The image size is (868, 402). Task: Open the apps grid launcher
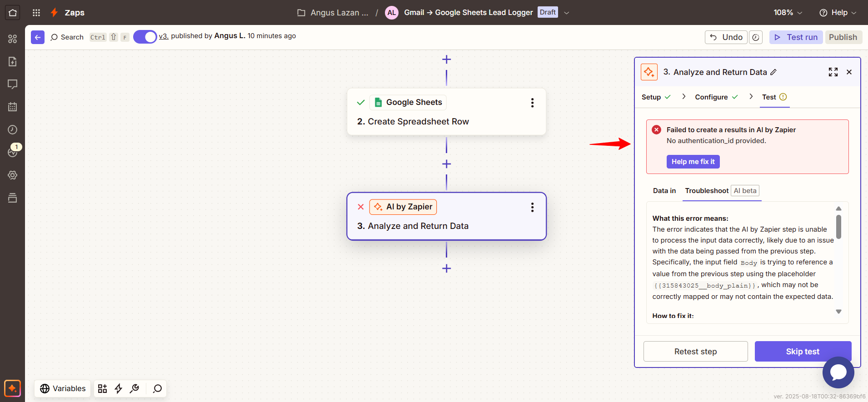pyautogui.click(x=36, y=13)
